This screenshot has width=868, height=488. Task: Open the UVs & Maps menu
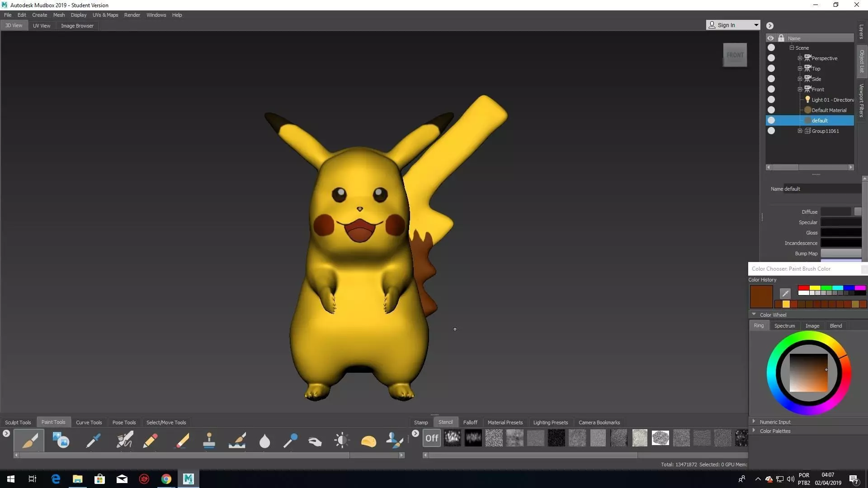click(105, 15)
